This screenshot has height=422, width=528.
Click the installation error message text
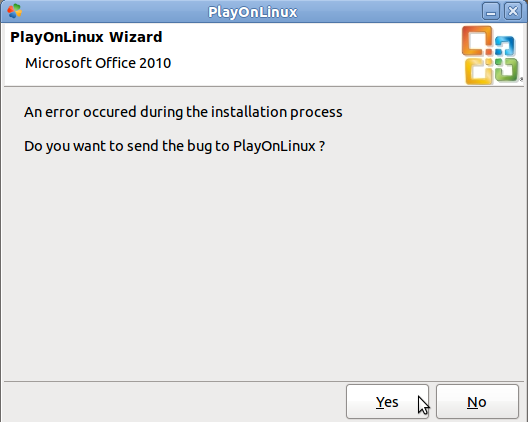point(183,112)
